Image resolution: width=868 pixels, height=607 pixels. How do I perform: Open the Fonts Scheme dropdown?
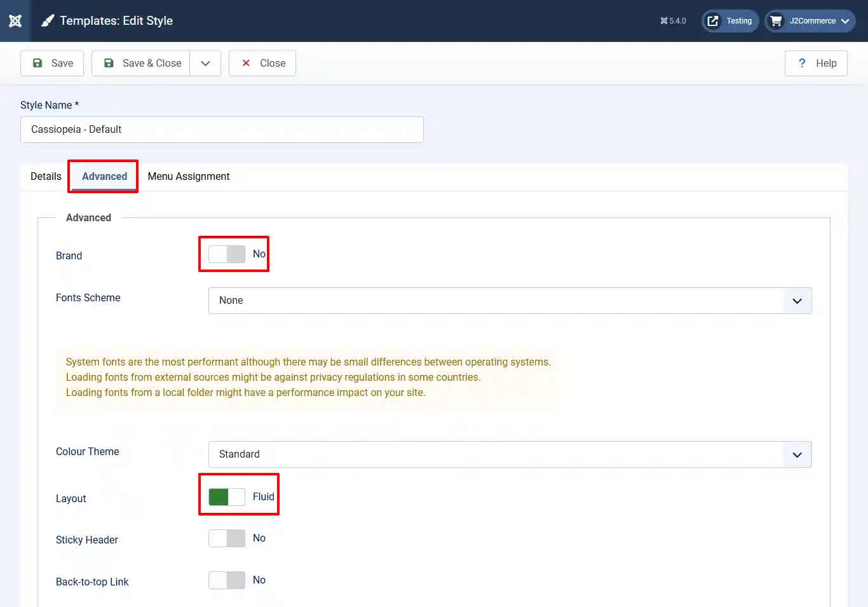click(510, 301)
